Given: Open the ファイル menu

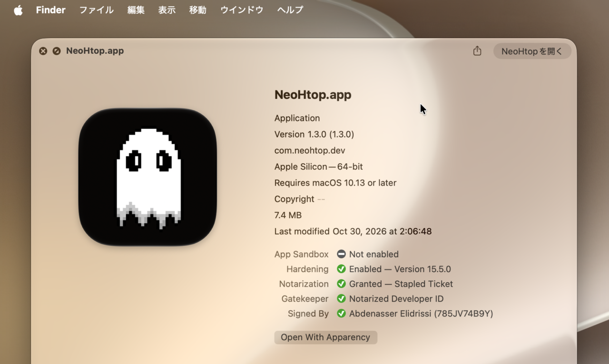Looking at the screenshot, I should pyautogui.click(x=97, y=10).
